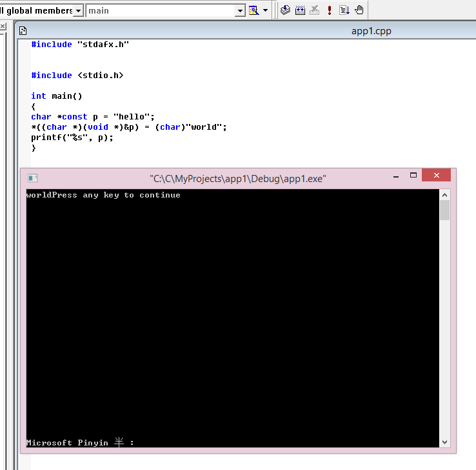Click the app1.cpp window title bar
This screenshot has width=476, height=470.
(246, 31)
